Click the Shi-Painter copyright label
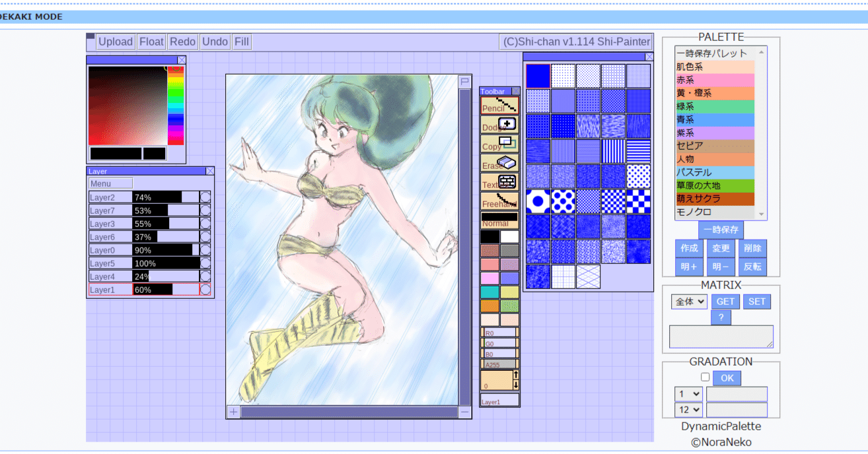The image size is (868, 454). [576, 42]
